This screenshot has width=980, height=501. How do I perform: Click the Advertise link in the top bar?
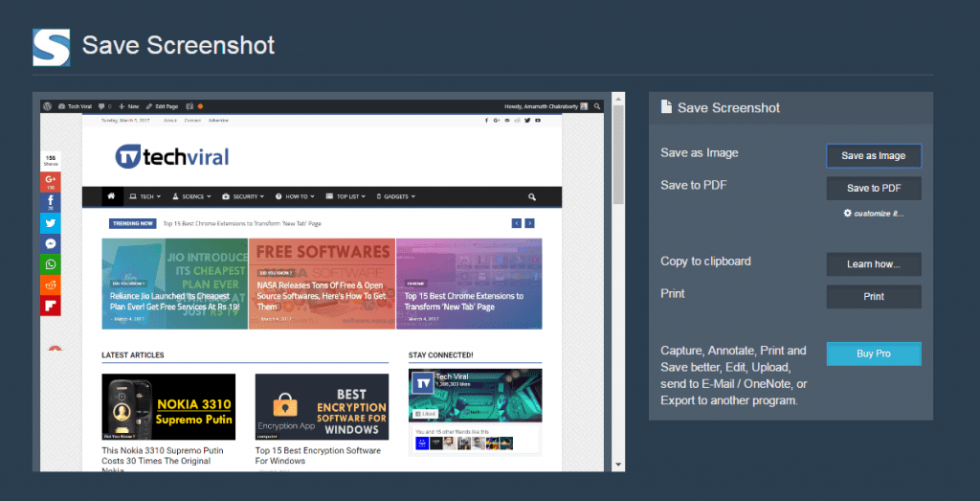(218, 120)
